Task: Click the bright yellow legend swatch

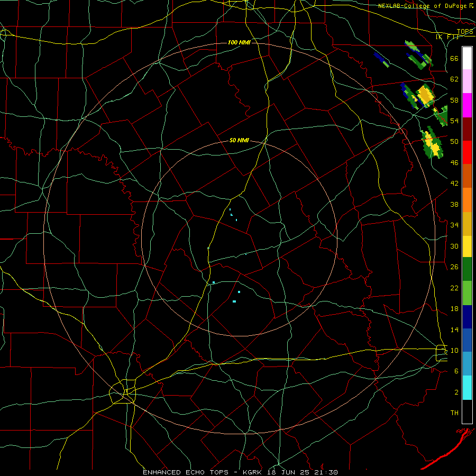Action: 467,246
